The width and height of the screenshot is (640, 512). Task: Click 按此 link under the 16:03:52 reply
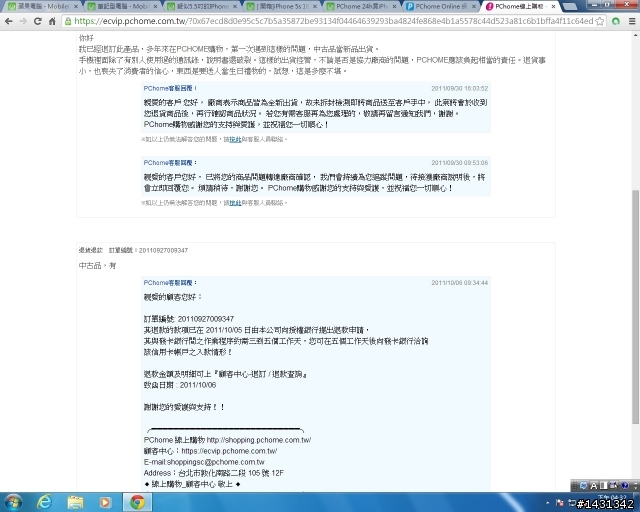pyautogui.click(x=235, y=140)
